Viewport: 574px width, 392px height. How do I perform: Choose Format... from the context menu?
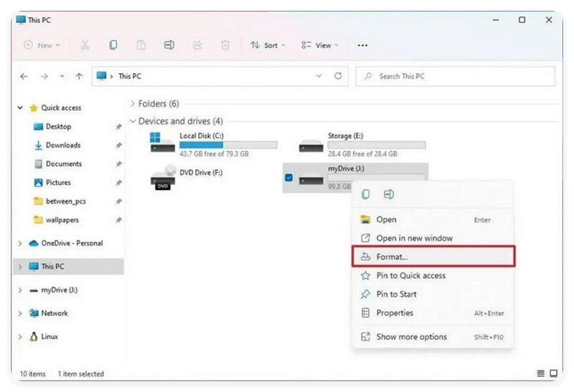pyautogui.click(x=433, y=257)
